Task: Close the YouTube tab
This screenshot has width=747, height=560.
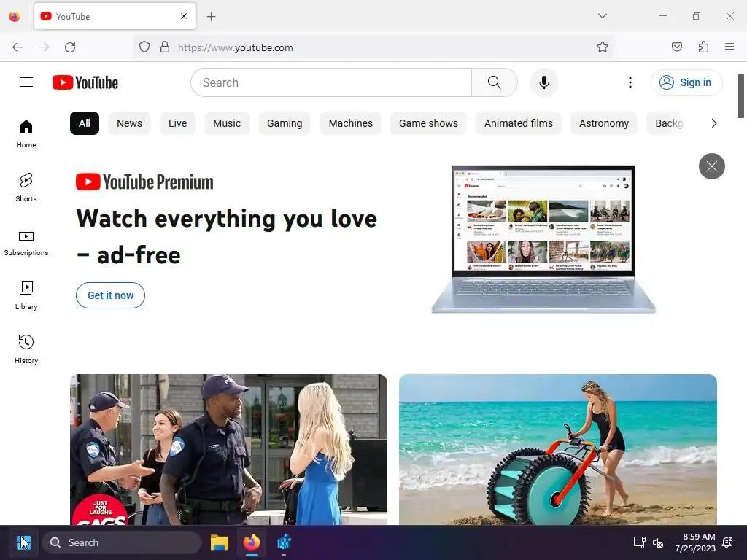Action: point(184,16)
